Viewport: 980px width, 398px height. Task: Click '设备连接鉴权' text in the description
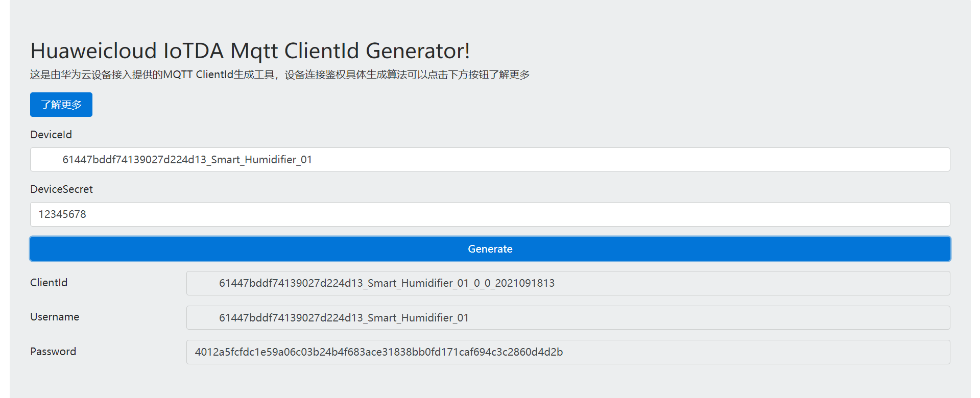[x=315, y=75]
